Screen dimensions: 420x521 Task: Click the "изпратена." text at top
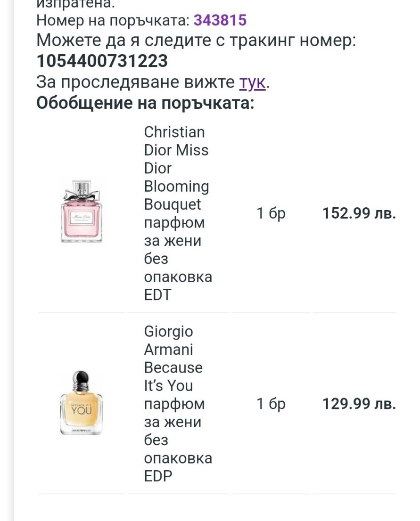[75, 4]
